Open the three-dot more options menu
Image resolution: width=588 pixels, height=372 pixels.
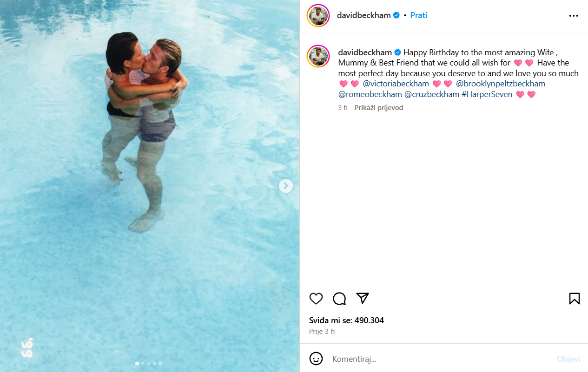click(x=574, y=15)
